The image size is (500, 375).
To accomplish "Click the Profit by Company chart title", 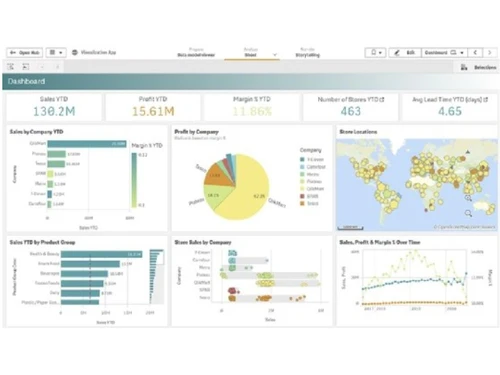I will click(x=196, y=132).
